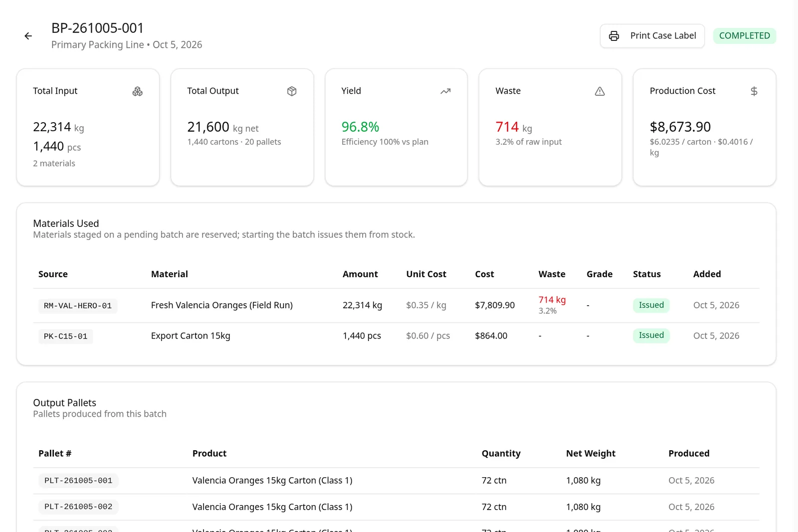Click the PK-C15-01 source code
798x532 pixels.
[65, 337]
